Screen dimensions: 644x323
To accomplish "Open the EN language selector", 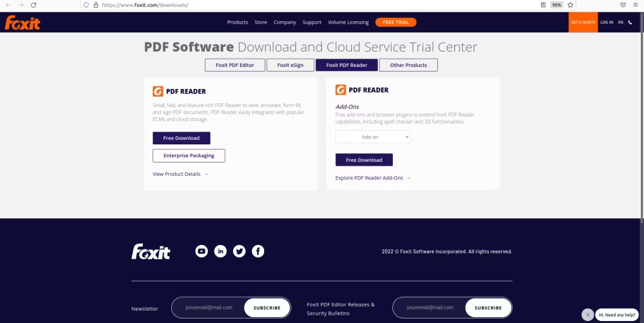I will coord(621,22).
